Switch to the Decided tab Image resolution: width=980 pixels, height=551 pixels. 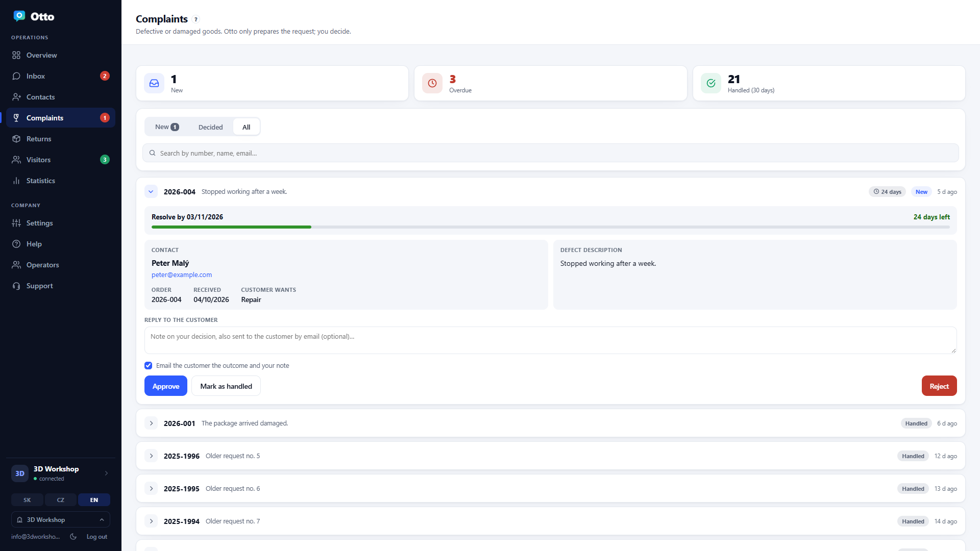pos(210,127)
